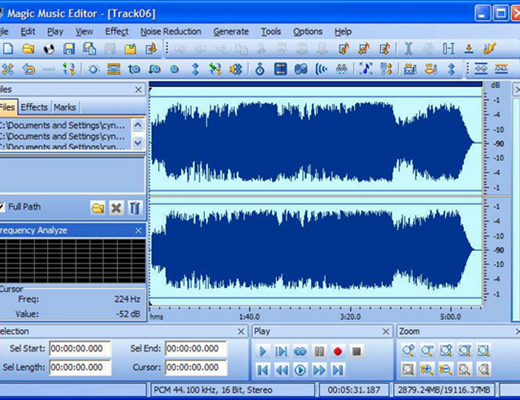Click the trim scissors icon in second toolbar
The image size is (520, 400).
pyautogui.click(x=7, y=69)
